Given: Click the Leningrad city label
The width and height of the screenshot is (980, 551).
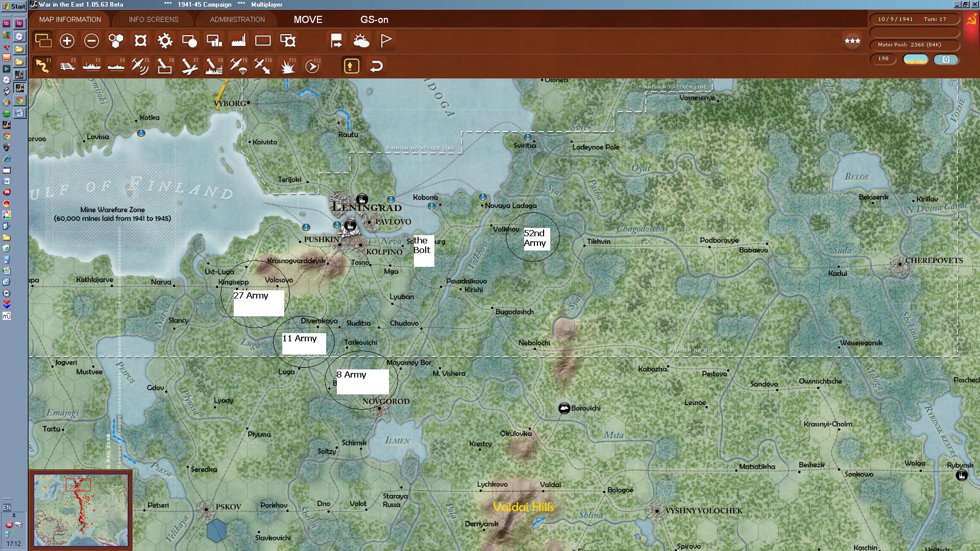Looking at the screenshot, I should [366, 207].
